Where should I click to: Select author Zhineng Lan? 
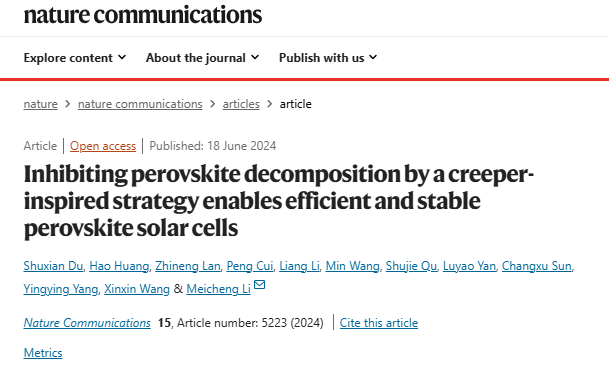[188, 266]
